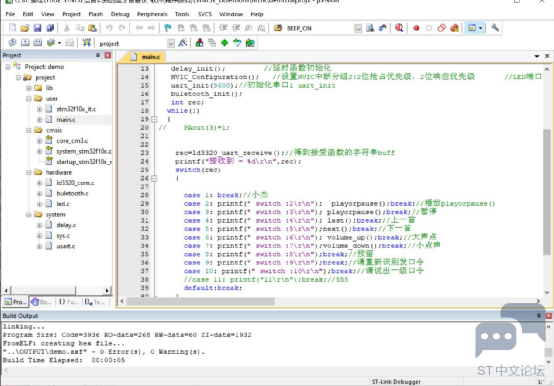The image size is (554, 386).
Task: Kill all breakpoints icon
Action: click(454, 28)
